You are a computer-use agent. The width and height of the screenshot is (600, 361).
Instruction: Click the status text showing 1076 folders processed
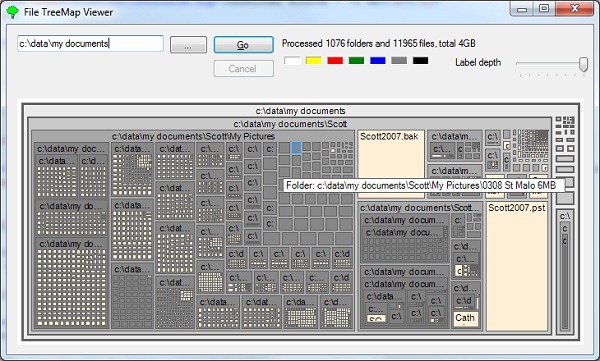pos(379,44)
